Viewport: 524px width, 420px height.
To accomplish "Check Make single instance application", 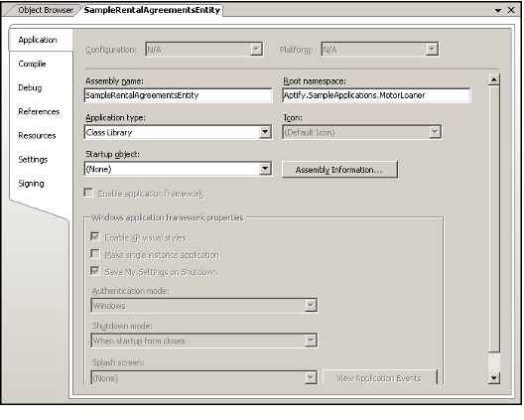I will coord(95,254).
